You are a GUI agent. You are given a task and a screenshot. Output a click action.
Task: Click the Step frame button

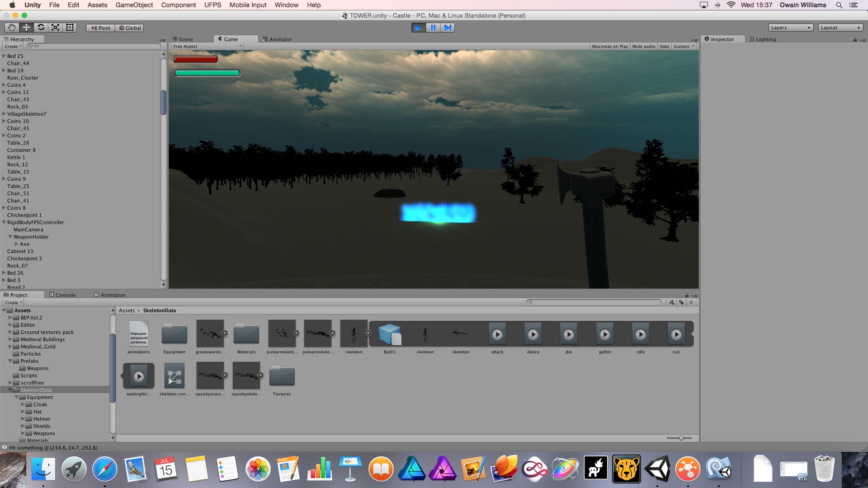click(x=448, y=28)
